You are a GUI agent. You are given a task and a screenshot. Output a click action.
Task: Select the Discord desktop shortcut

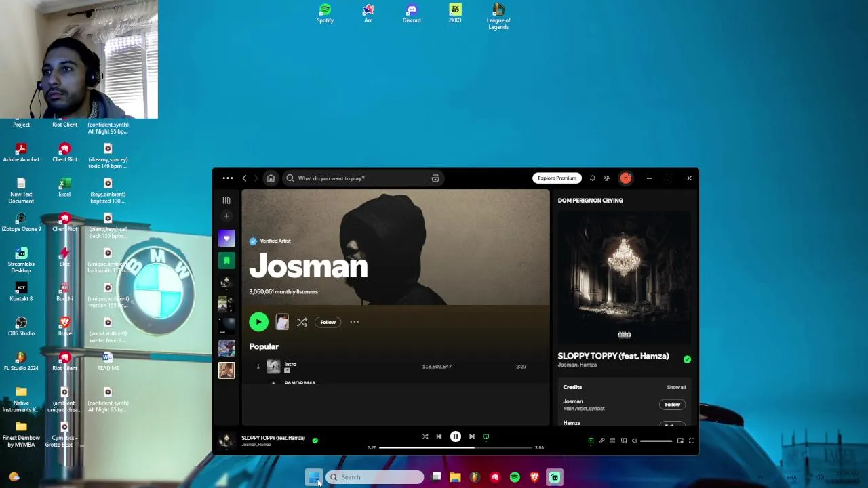(x=412, y=14)
